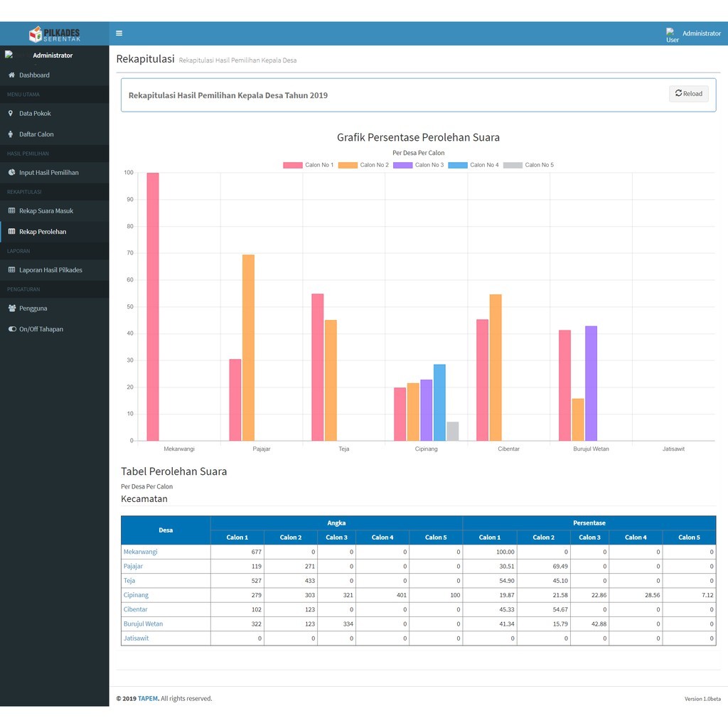Image resolution: width=728 pixels, height=728 pixels.
Task: Go to Daftar Calon page
Action: pyautogui.click(x=55, y=134)
